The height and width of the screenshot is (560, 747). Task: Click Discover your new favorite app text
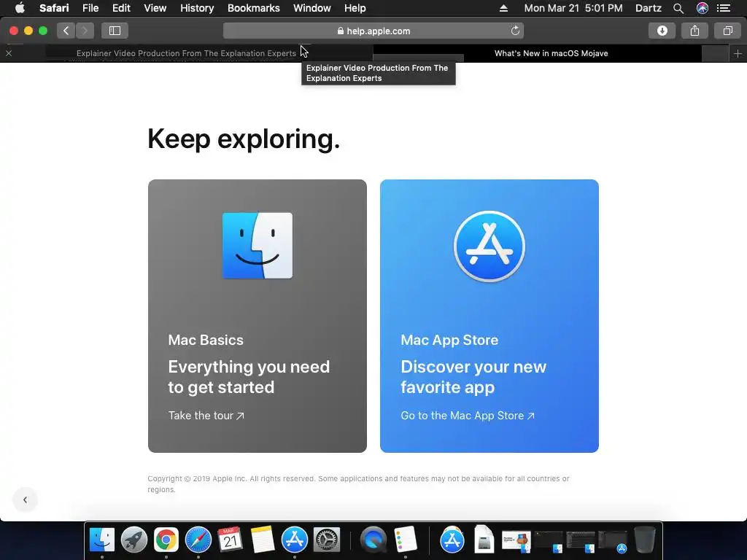(473, 377)
